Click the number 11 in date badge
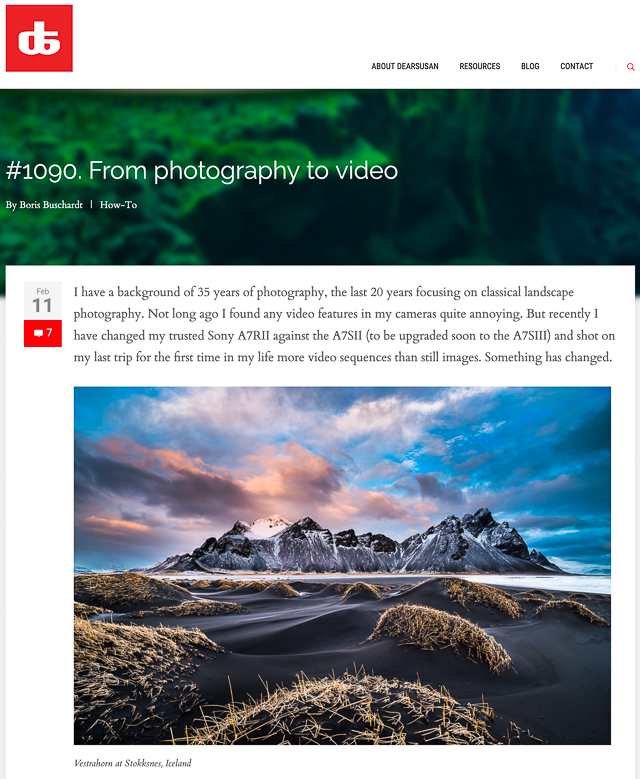The height and width of the screenshot is (779, 640). (x=42, y=306)
